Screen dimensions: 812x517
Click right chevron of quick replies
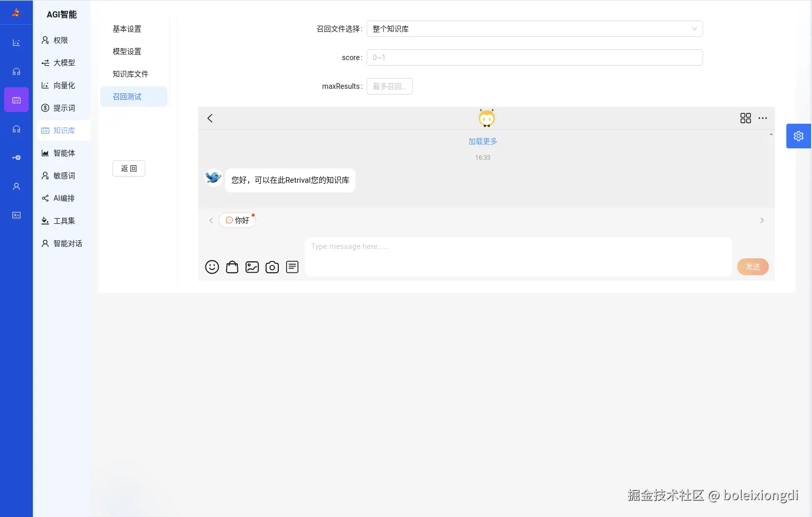coord(762,220)
